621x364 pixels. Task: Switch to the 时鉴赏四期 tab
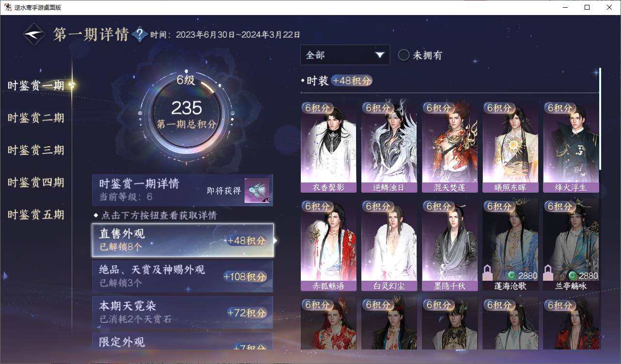(x=36, y=182)
